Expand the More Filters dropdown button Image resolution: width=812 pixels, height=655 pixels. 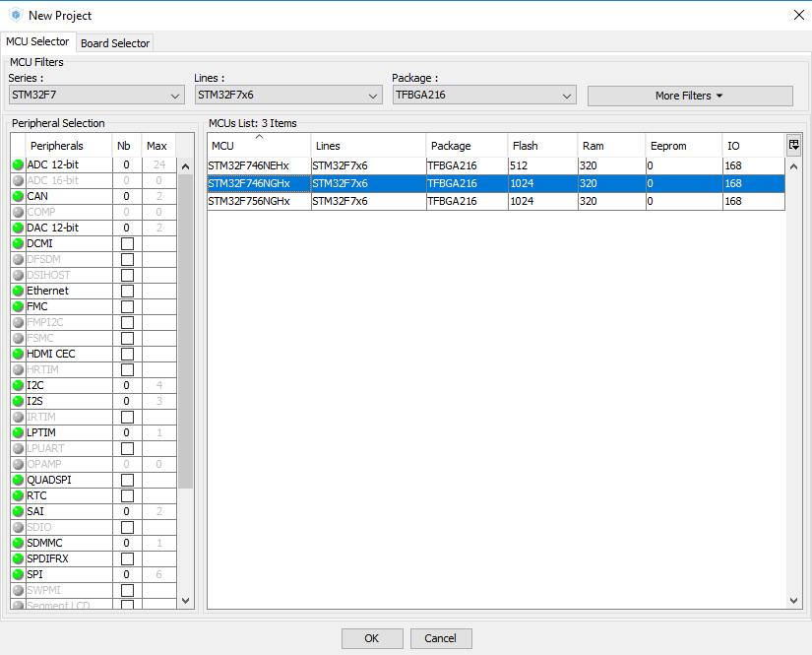tap(690, 96)
